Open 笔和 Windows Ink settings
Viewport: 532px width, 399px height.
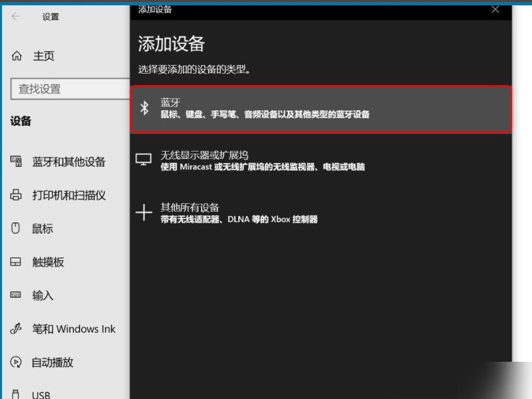76,329
